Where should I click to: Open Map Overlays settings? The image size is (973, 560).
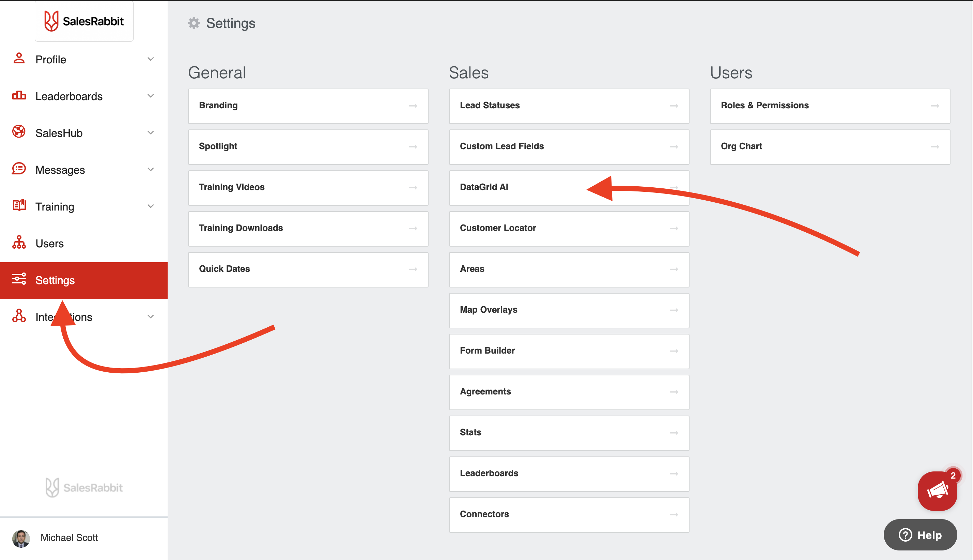pyautogui.click(x=569, y=310)
